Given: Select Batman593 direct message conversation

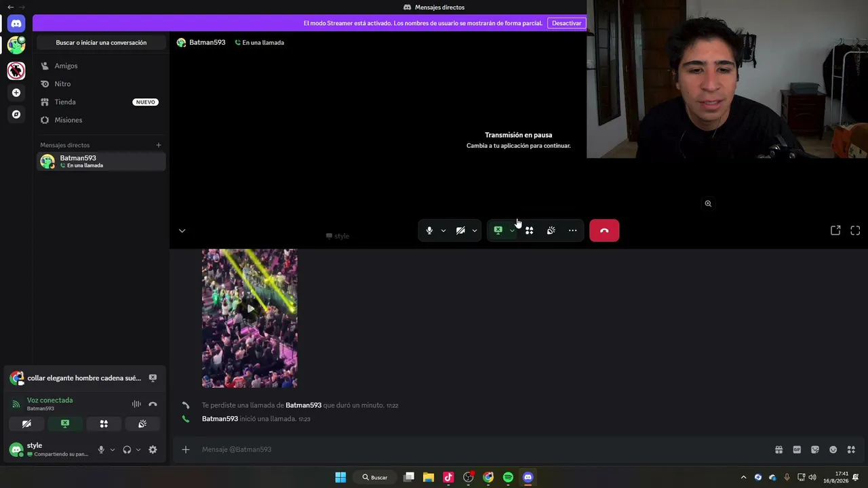Looking at the screenshot, I should 101,161.
